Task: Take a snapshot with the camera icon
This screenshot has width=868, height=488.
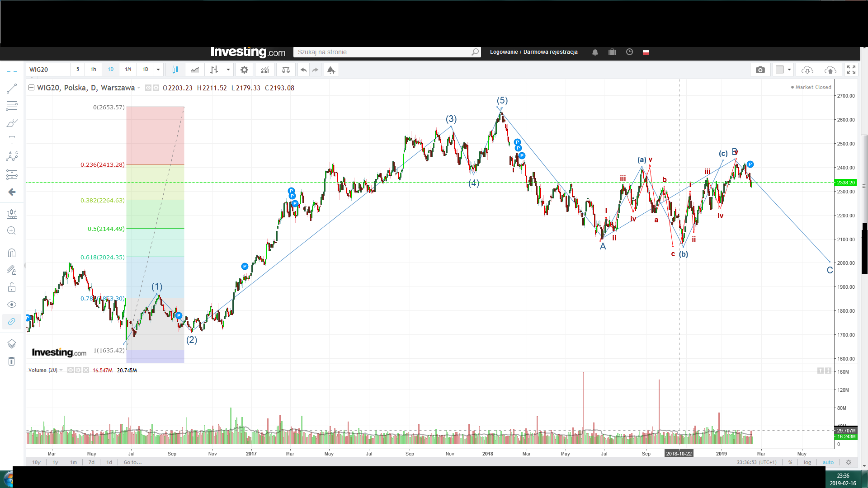Action: pyautogui.click(x=760, y=70)
